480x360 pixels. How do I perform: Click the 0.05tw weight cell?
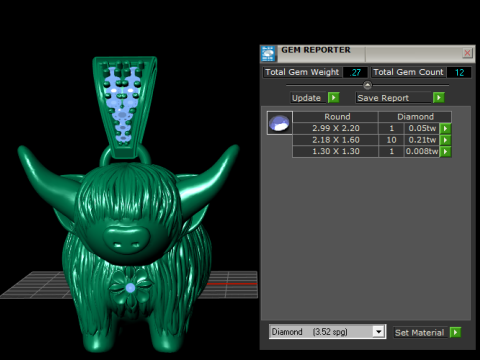422,128
